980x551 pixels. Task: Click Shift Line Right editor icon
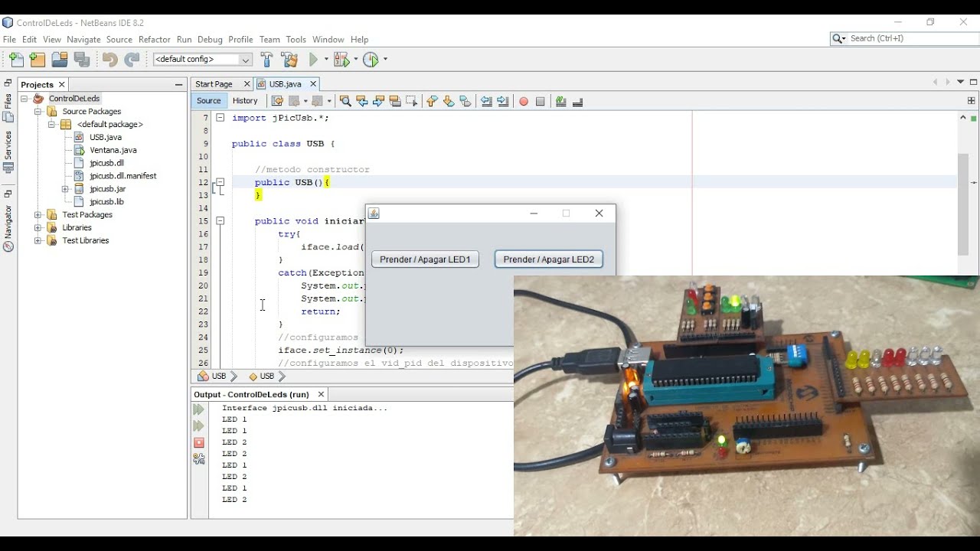coord(503,101)
